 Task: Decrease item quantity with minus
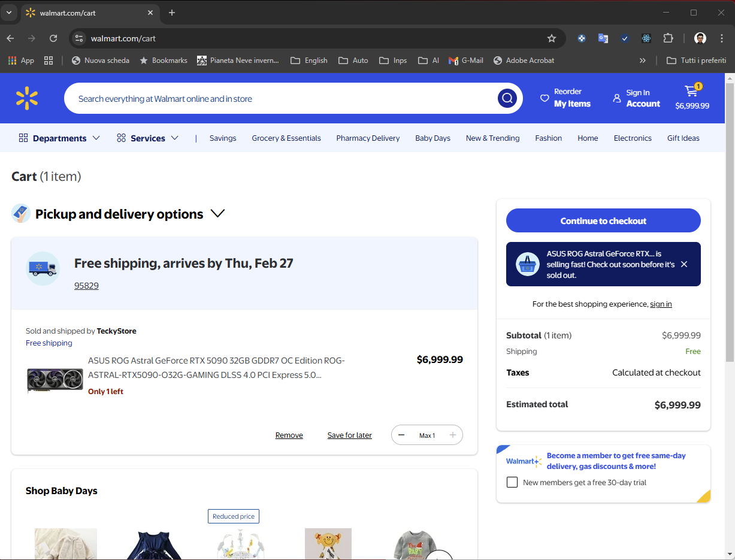pos(401,435)
